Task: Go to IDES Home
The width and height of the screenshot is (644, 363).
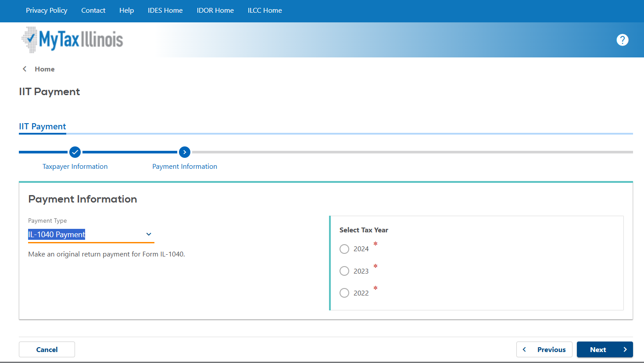Action: (165, 11)
